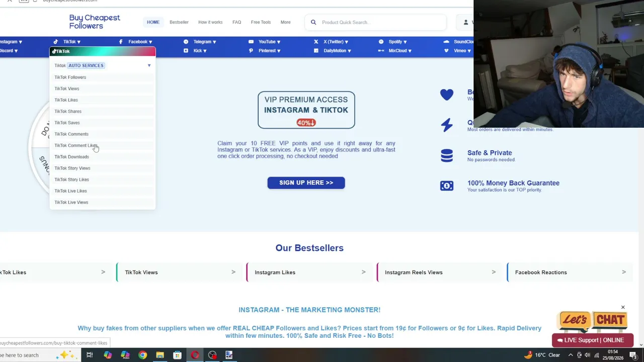Screen dimensions: 644x362
Task: Click the blue heart icon
Action: [x=447, y=95]
